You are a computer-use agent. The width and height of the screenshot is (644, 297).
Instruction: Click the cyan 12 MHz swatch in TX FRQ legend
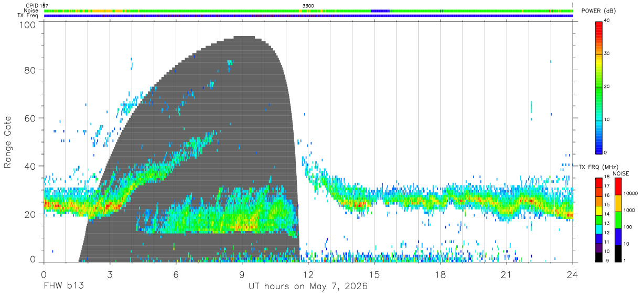tap(599, 229)
